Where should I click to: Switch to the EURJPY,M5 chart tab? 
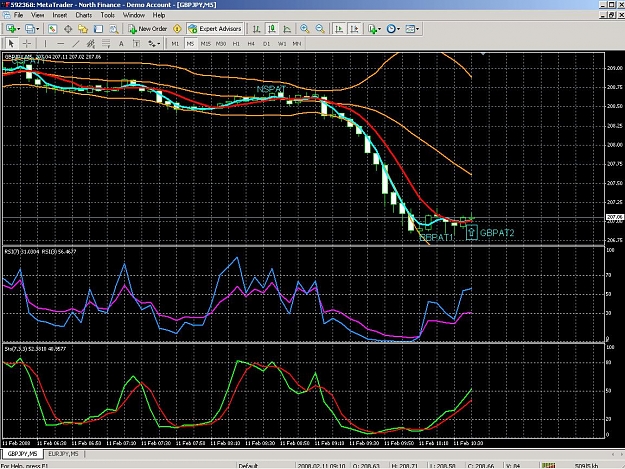click(x=63, y=454)
